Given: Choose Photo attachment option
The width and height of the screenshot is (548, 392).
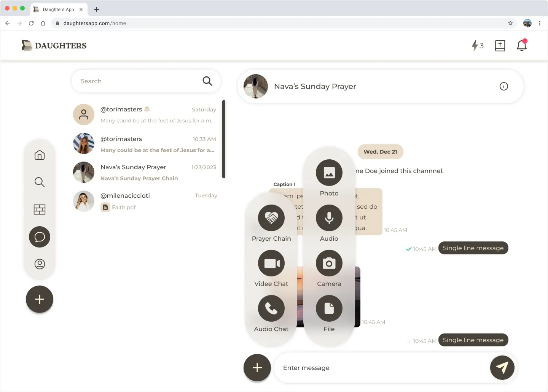Looking at the screenshot, I should pos(329,173).
